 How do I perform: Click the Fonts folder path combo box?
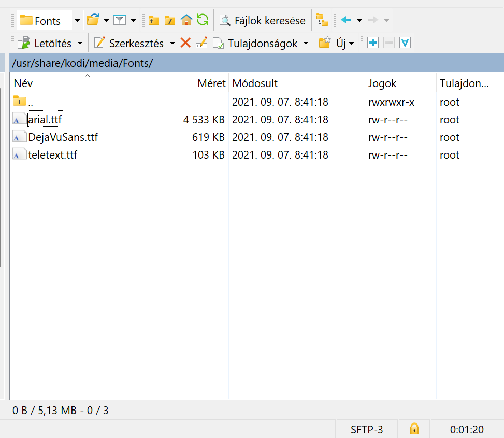(x=50, y=20)
